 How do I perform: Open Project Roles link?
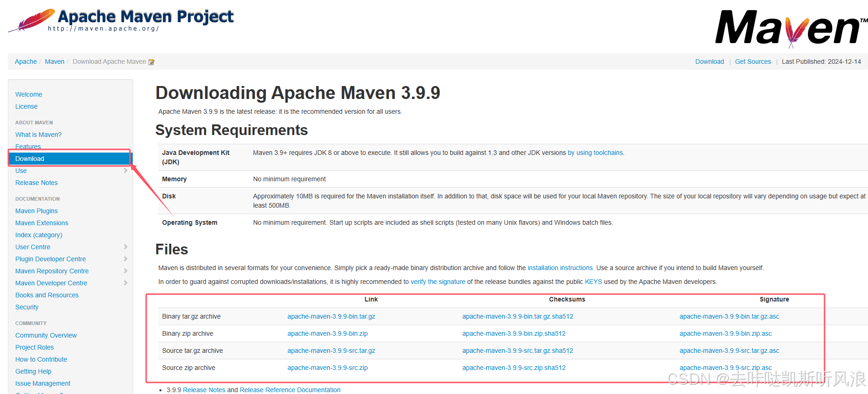point(35,347)
